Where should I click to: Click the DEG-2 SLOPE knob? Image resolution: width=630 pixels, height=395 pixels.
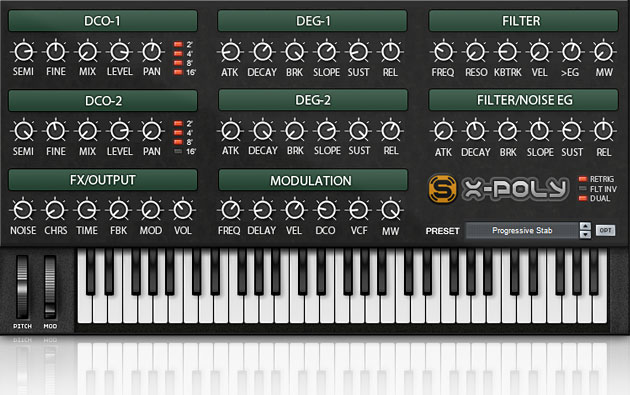coord(326,131)
